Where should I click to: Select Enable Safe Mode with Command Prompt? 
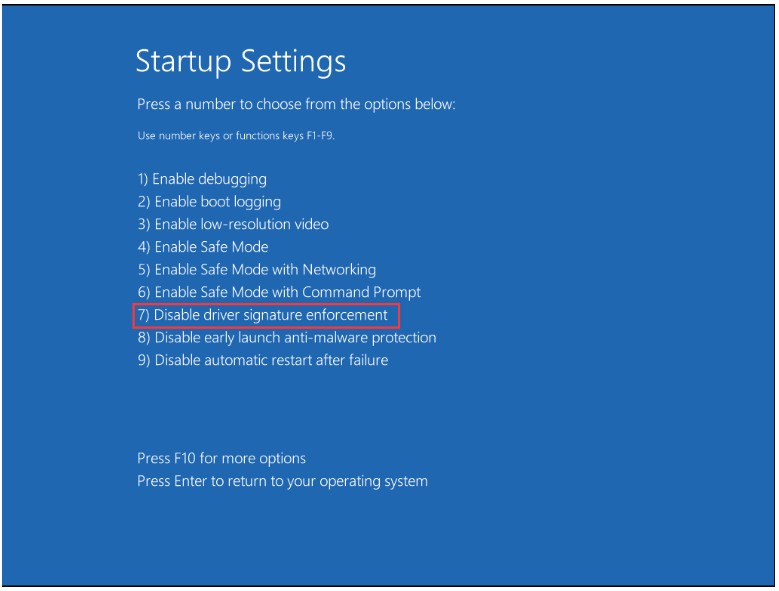279,292
